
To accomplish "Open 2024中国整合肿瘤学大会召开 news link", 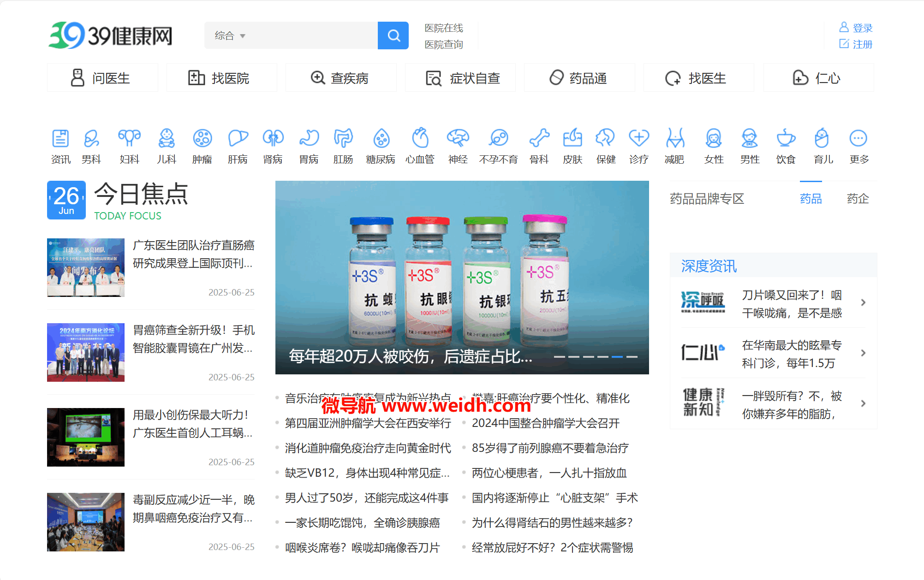I will (545, 423).
